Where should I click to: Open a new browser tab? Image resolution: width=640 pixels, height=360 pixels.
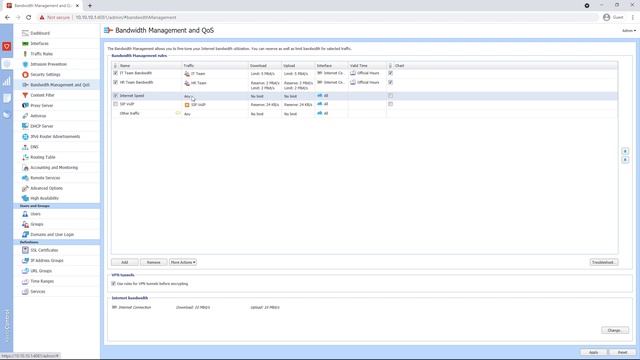tap(90, 6)
